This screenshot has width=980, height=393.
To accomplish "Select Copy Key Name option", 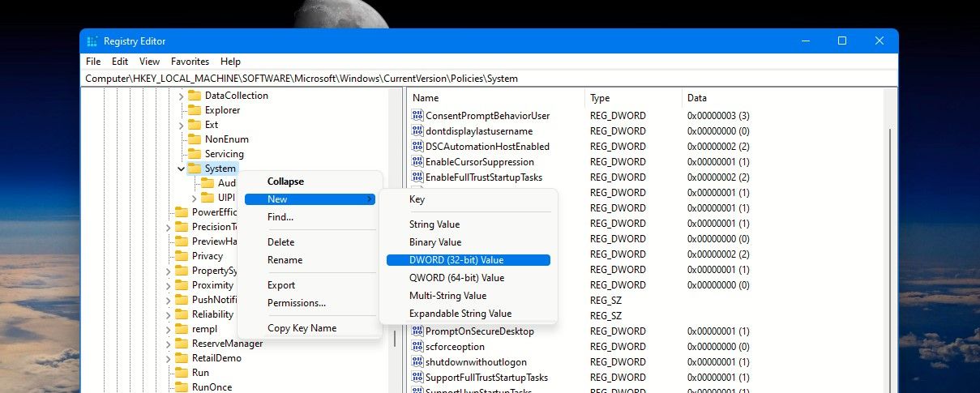I will click(302, 328).
